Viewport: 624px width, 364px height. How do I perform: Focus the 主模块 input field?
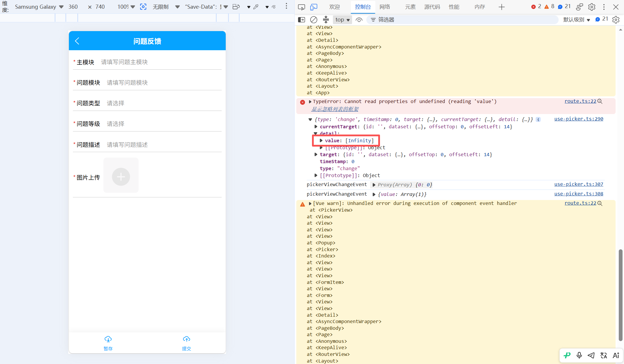(161, 62)
